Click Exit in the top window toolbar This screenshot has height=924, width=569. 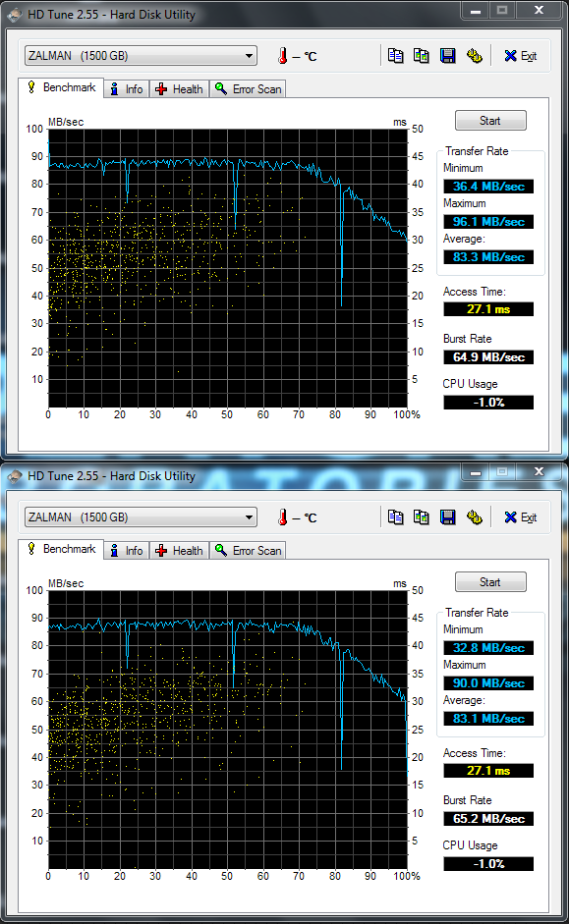click(520, 56)
